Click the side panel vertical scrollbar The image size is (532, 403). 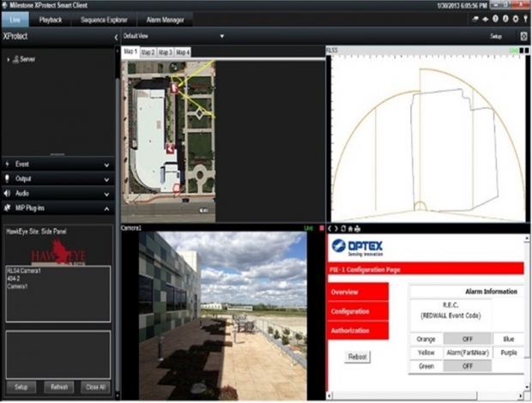[118, 224]
